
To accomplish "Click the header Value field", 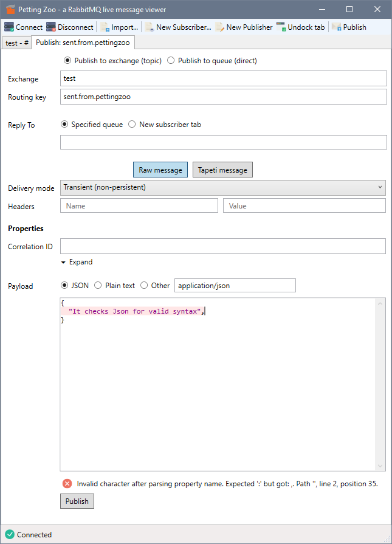I will [x=304, y=205].
